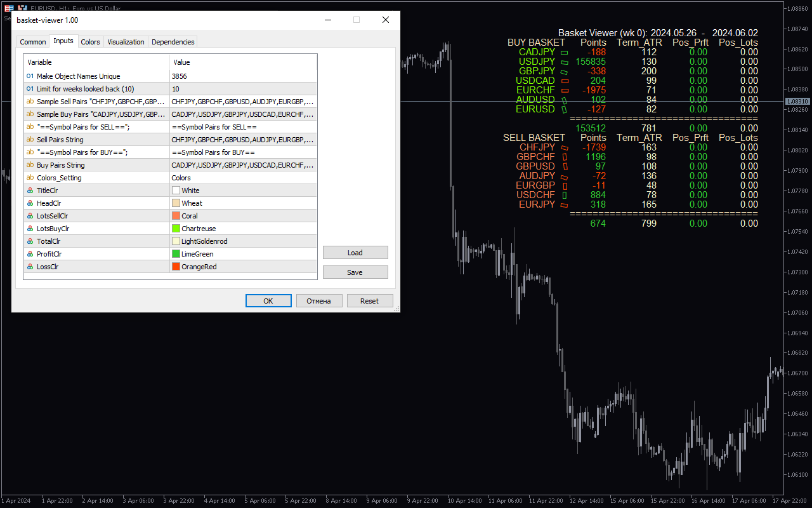Click the color-type icon beside ProfitClr

tap(30, 254)
